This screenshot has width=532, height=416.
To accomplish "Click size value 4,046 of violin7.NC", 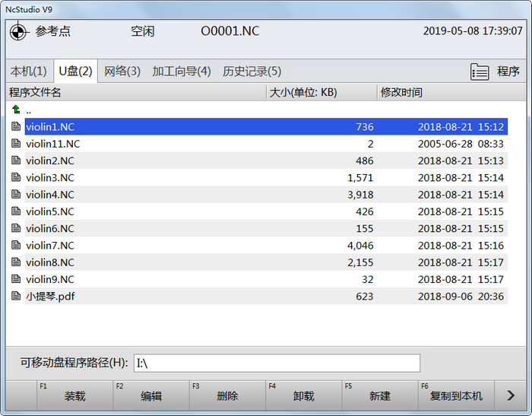I will (x=360, y=246).
